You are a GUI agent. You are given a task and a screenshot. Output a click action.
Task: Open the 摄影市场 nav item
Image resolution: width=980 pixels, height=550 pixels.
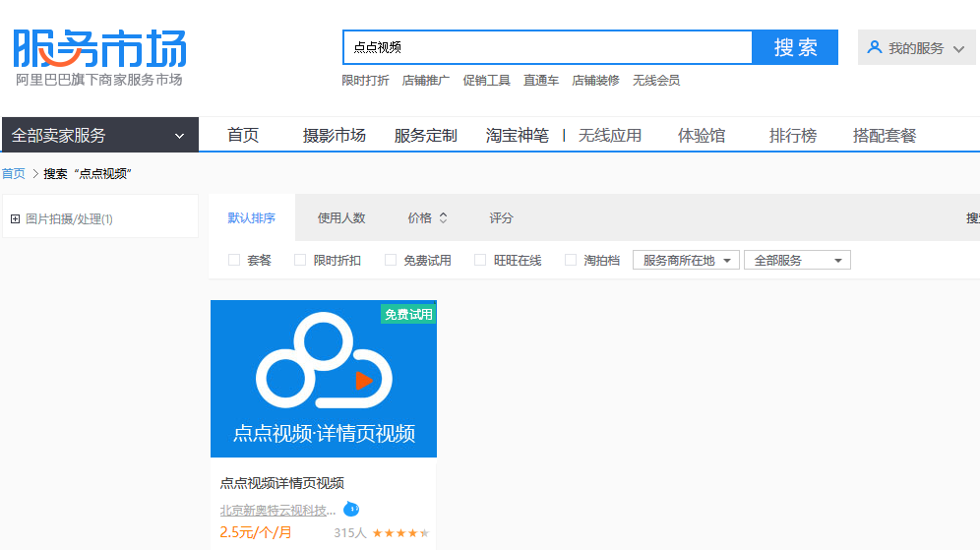tap(334, 135)
